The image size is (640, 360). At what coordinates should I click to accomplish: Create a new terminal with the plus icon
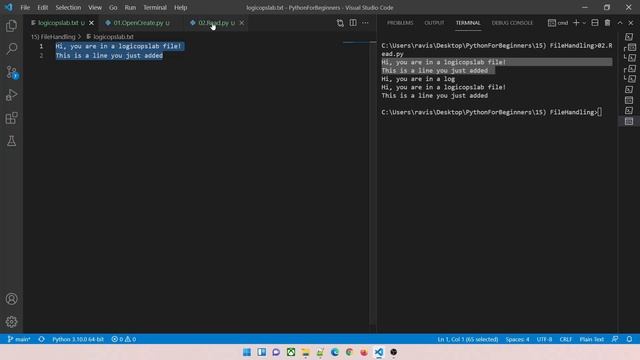point(576,23)
